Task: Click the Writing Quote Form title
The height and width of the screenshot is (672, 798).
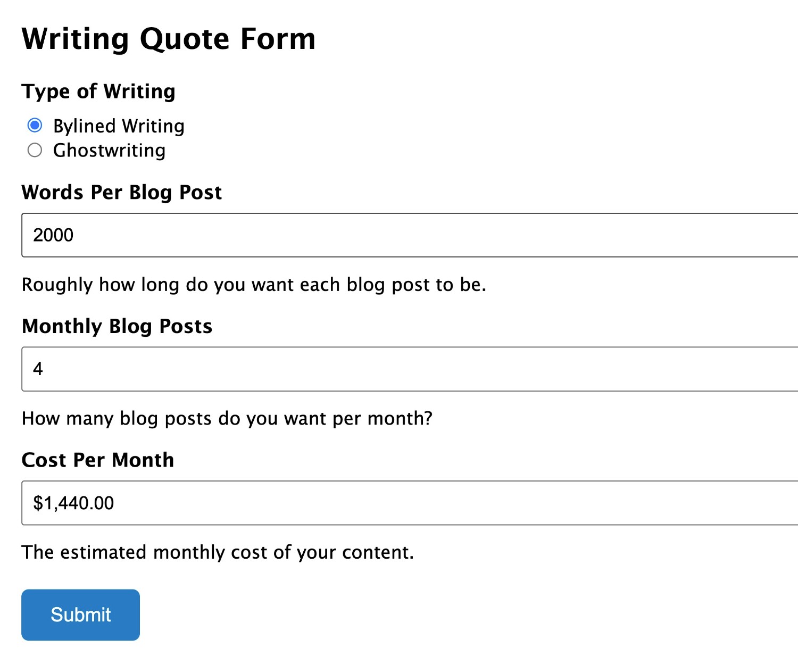Action: pyautogui.click(x=169, y=38)
